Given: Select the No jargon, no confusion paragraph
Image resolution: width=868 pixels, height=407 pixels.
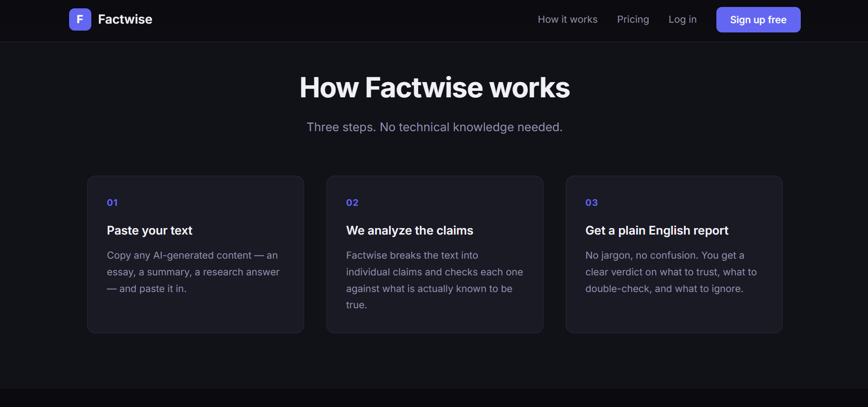Looking at the screenshot, I should [x=671, y=272].
